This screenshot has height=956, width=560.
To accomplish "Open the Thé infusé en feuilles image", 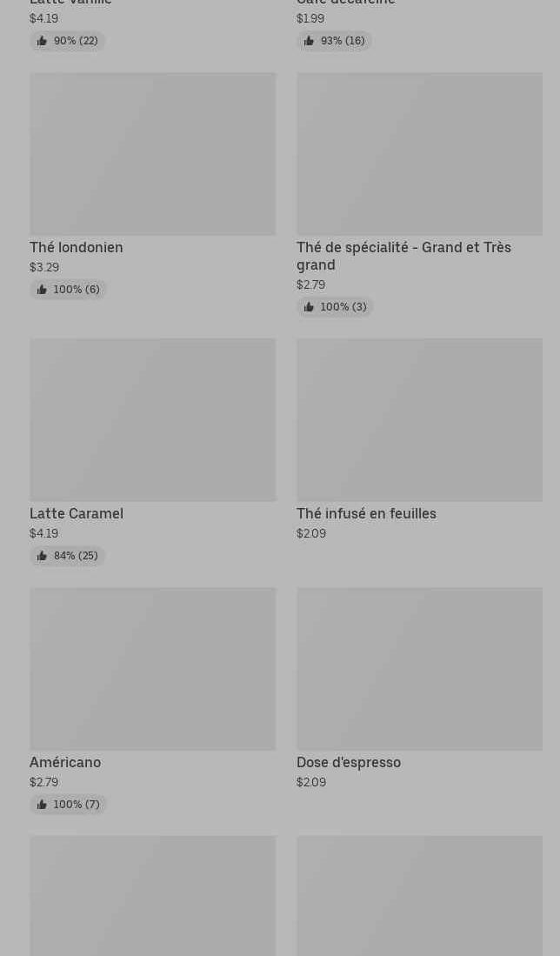I will [x=419, y=420].
